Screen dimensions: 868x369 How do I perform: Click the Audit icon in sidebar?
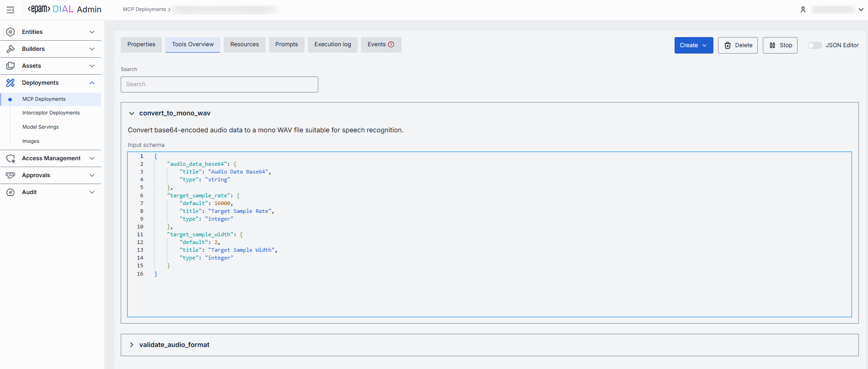11,192
